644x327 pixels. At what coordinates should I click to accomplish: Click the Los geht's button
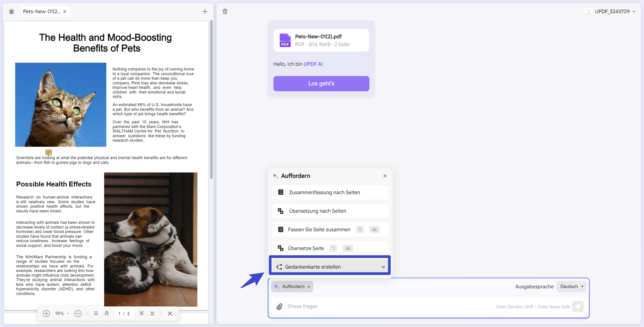coord(321,83)
